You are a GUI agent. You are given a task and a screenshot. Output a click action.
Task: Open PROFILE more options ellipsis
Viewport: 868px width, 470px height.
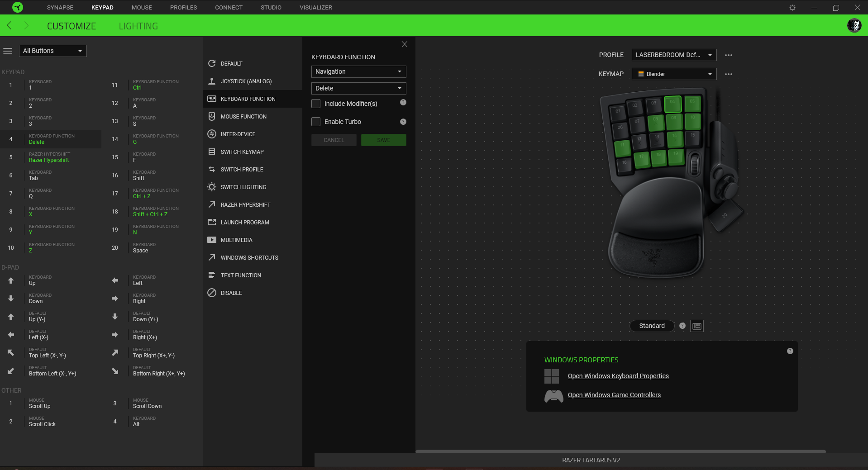pos(729,55)
